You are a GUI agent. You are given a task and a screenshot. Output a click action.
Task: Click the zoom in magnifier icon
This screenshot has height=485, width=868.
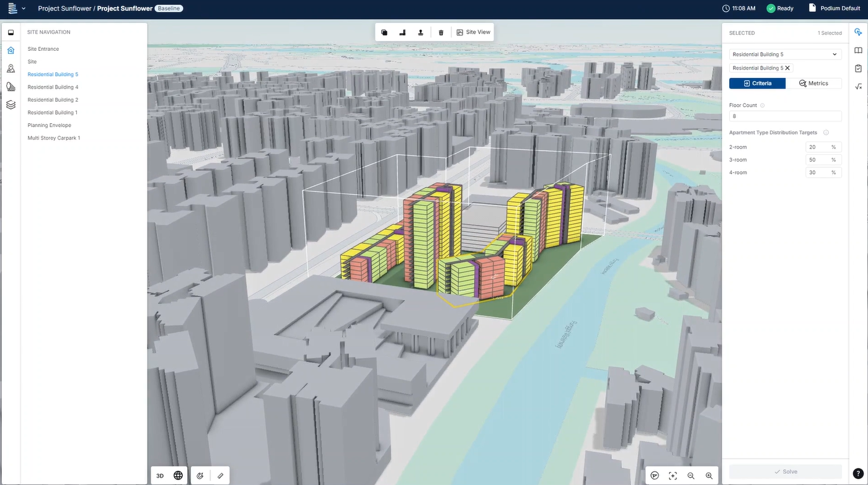point(709,476)
